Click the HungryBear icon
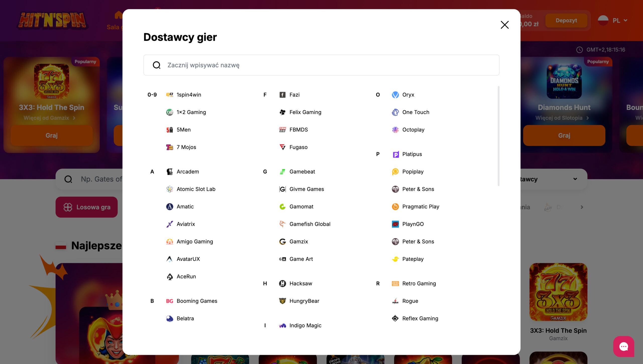643x364 pixels. 282,301
